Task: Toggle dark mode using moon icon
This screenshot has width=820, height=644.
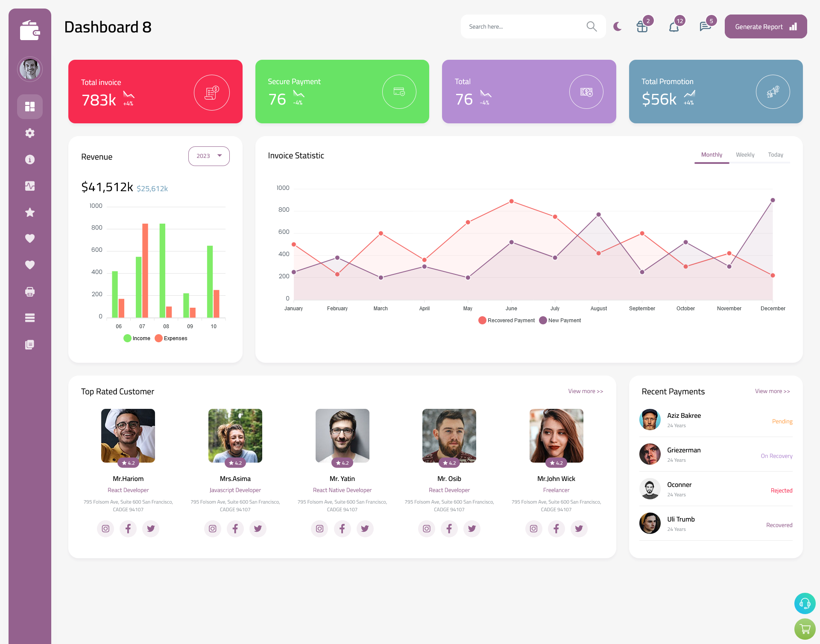Action: tap(618, 26)
